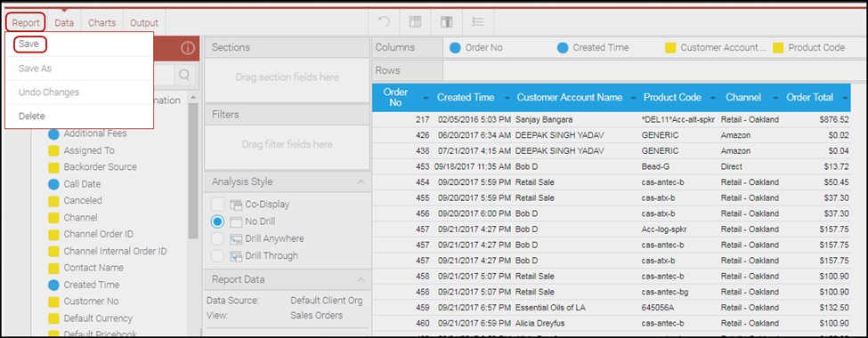This screenshot has height=338, width=868.
Task: Click product code Bead-G cell
Action: point(656,166)
